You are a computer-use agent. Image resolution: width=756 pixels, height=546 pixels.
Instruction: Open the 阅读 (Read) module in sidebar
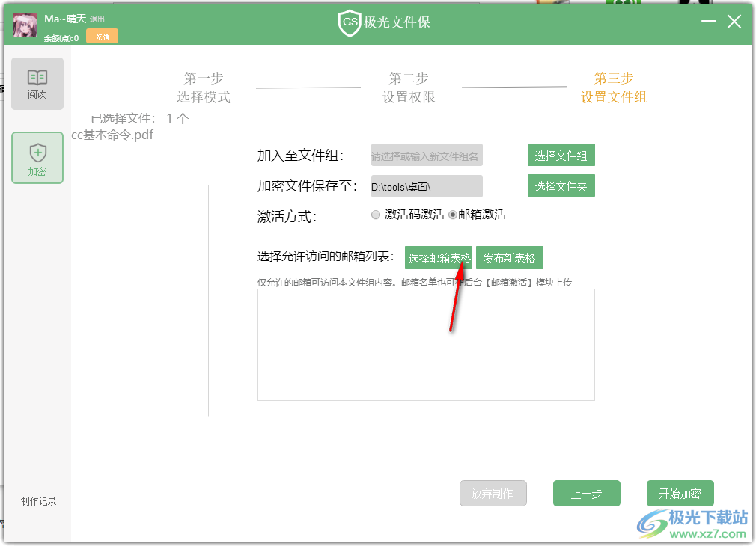[37, 82]
